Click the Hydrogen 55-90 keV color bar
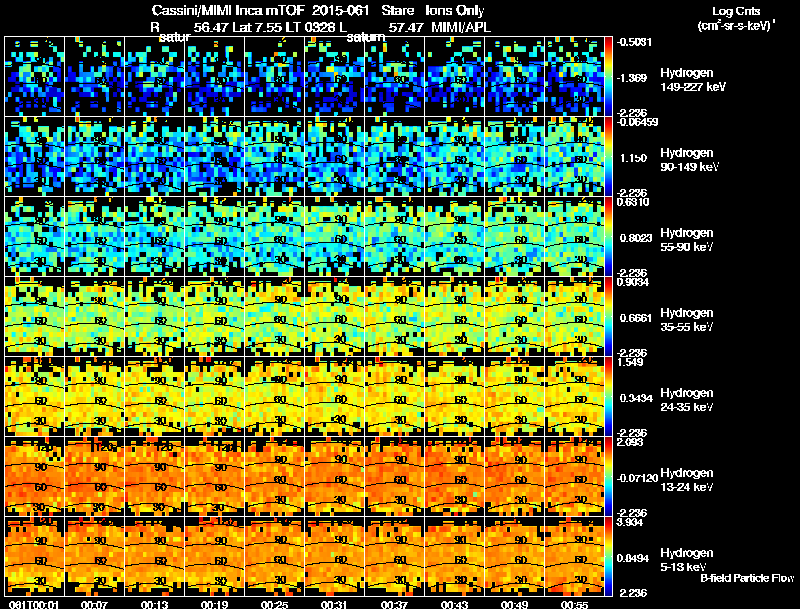 608,237
